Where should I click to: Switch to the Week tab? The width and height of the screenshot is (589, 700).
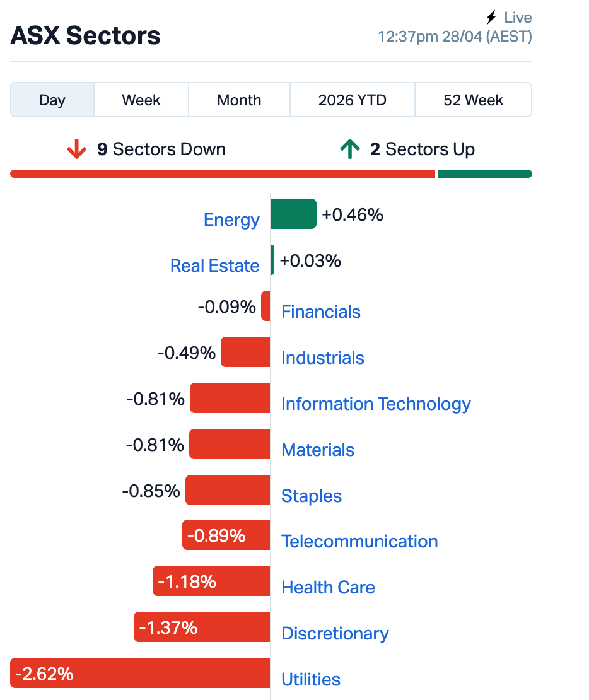pyautogui.click(x=141, y=100)
